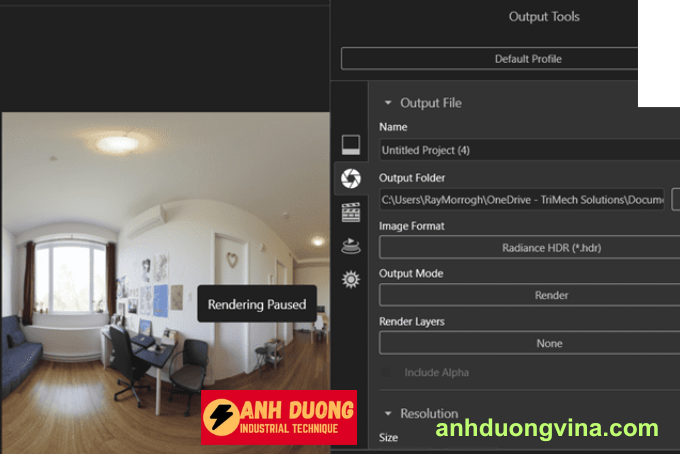This screenshot has height=454, width=680.
Task: Open the Sun study output icon
Action: click(350, 279)
